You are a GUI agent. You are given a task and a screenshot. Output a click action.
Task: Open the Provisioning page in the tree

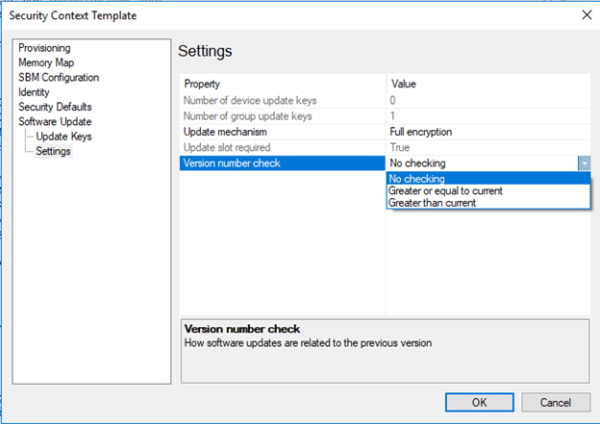coord(44,48)
